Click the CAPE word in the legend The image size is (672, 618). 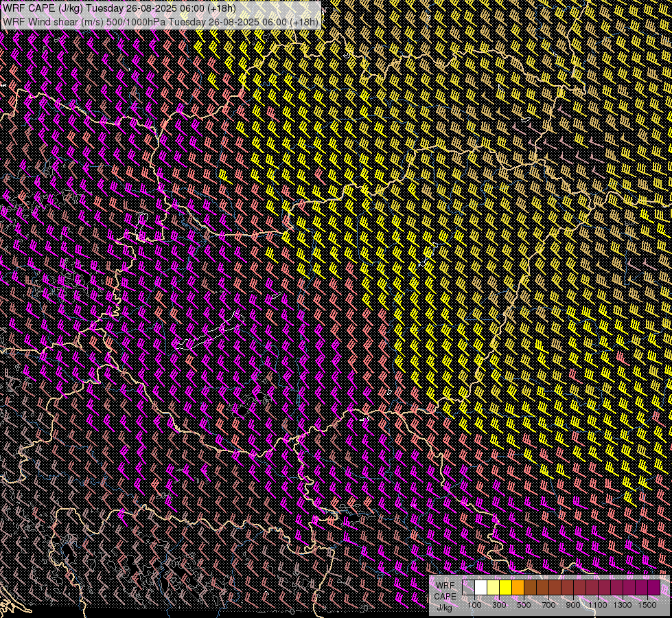tap(445, 597)
